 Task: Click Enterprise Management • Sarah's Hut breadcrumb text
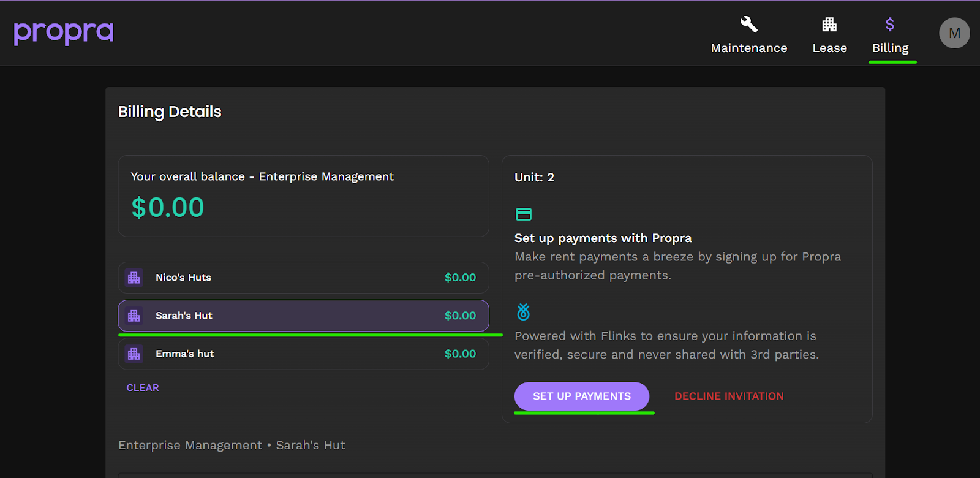pos(232,446)
